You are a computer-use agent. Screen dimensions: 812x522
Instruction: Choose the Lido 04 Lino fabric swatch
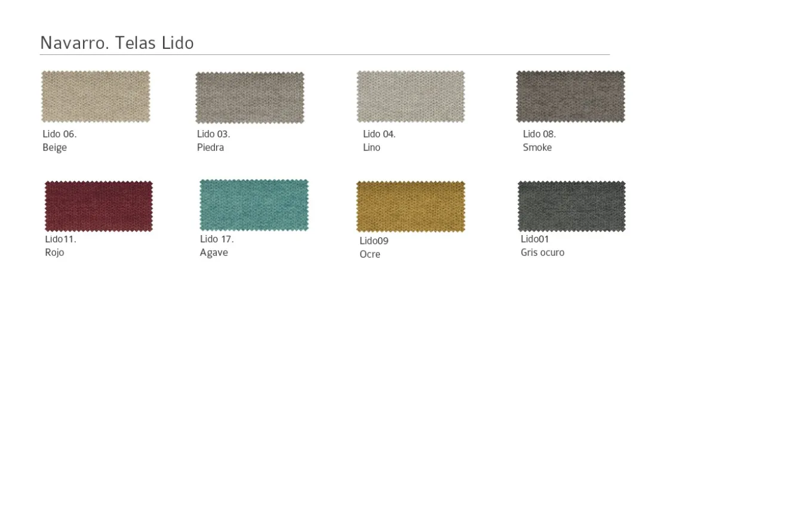[411, 97]
